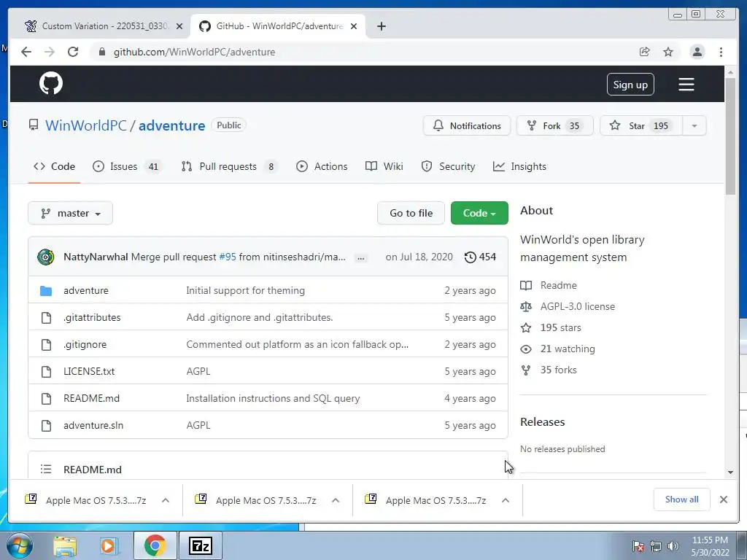Click Show all downloads button
The width and height of the screenshot is (747, 560).
(x=682, y=499)
